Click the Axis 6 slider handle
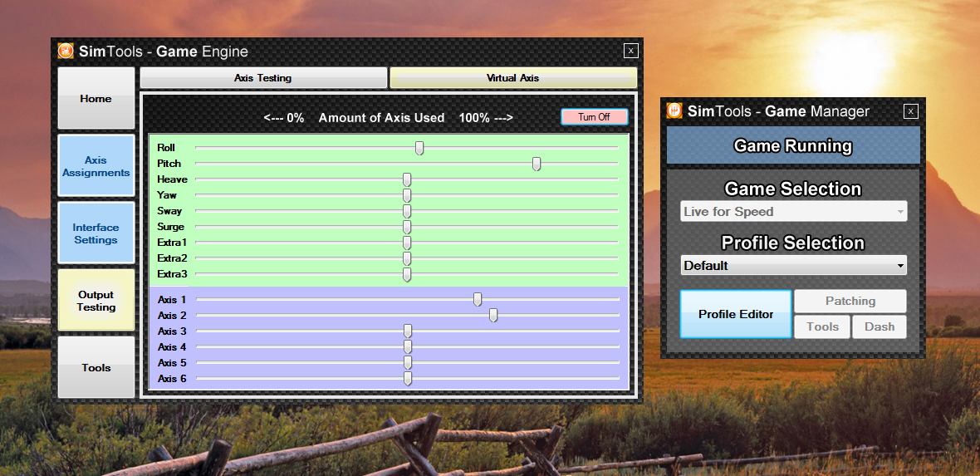 [408, 379]
